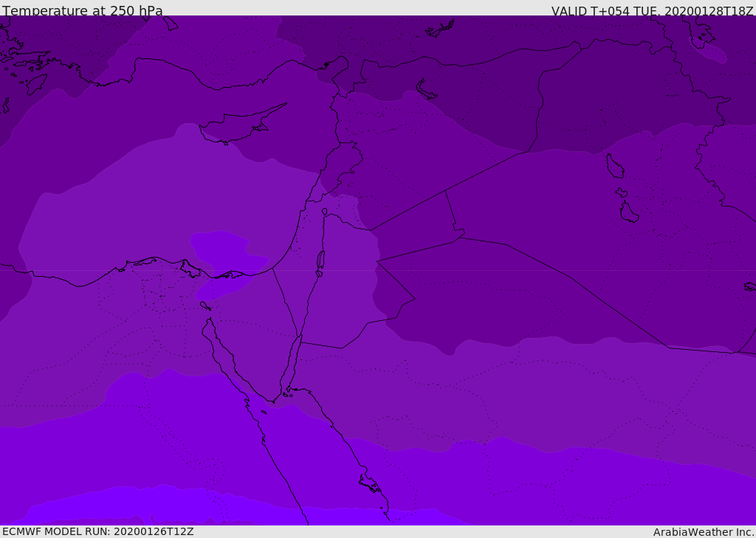Click the island of Cyprus on the map
Viewport: 756px width, 538px height.
(241, 124)
